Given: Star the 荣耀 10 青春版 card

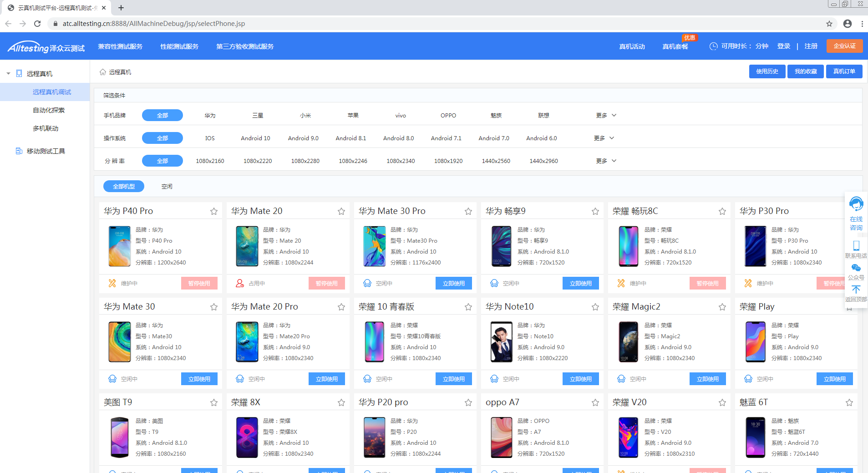Looking at the screenshot, I should 468,307.
